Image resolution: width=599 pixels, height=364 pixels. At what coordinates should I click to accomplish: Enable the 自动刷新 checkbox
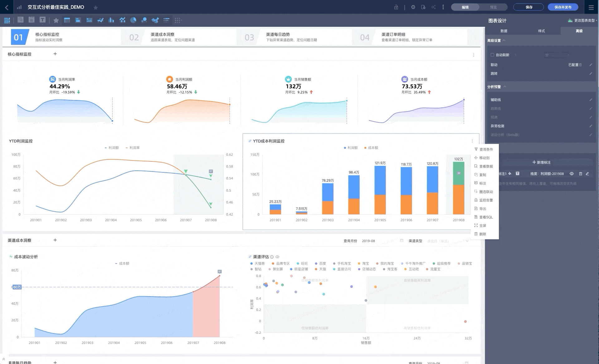(x=492, y=55)
